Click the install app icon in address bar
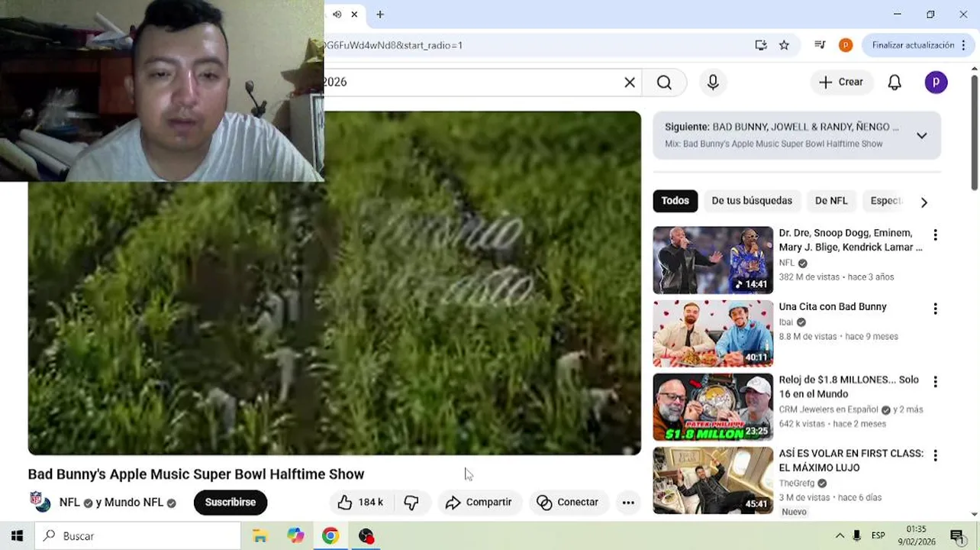980x550 pixels. pyautogui.click(x=761, y=45)
